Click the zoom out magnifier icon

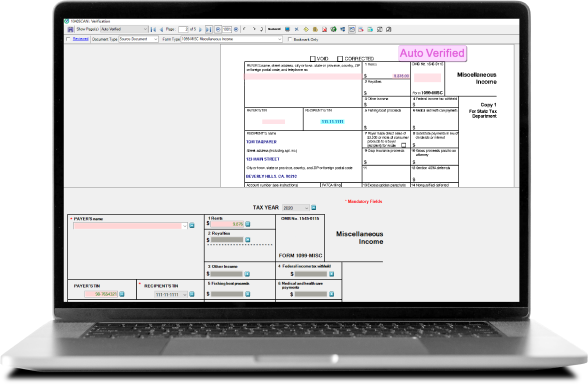218,29
